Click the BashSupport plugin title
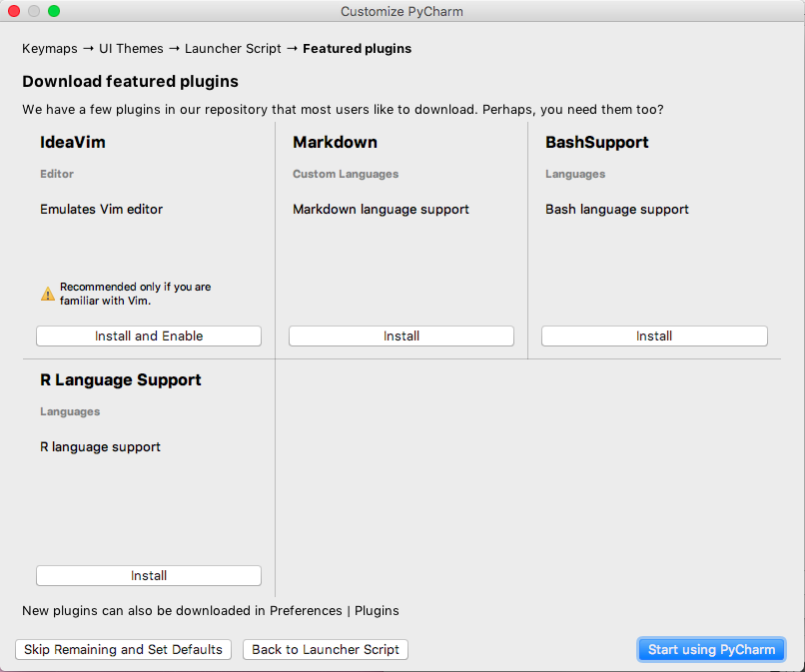Image resolution: width=805 pixels, height=672 pixels. tap(597, 142)
